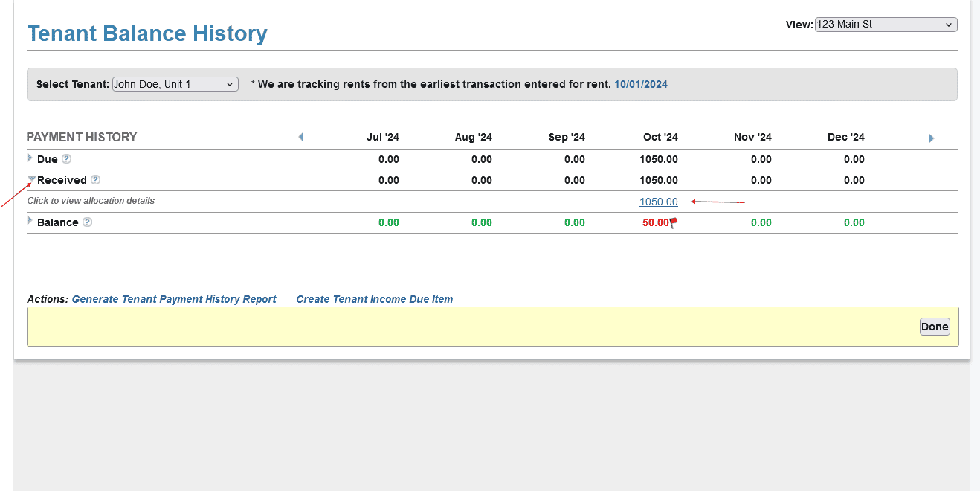980x491 pixels.
Task: Expand the Balance row
Action: (30, 221)
